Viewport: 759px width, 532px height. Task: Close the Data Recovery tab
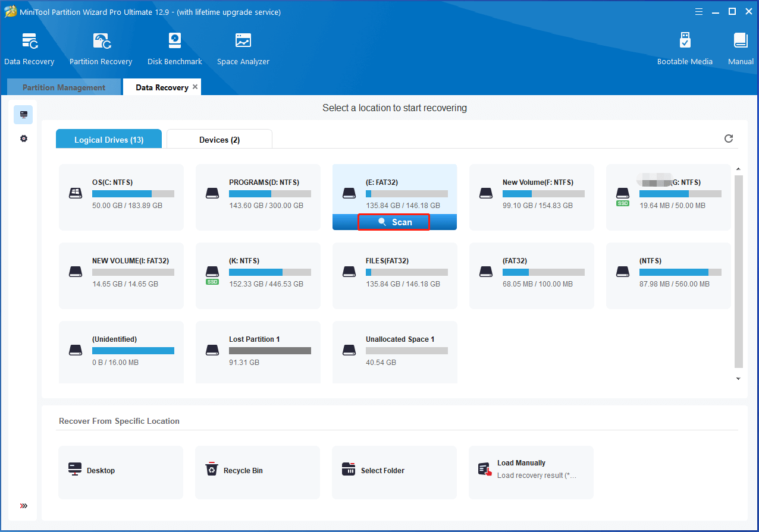tap(195, 87)
